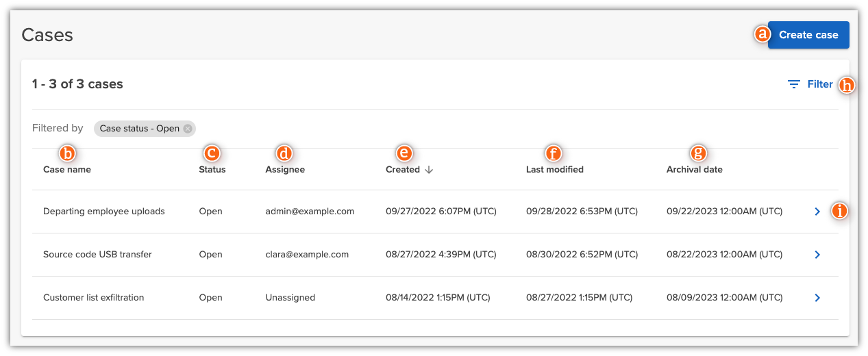The height and width of the screenshot is (356, 868).
Task: Open the Source code USB transfer case chevron
Action: click(x=817, y=255)
